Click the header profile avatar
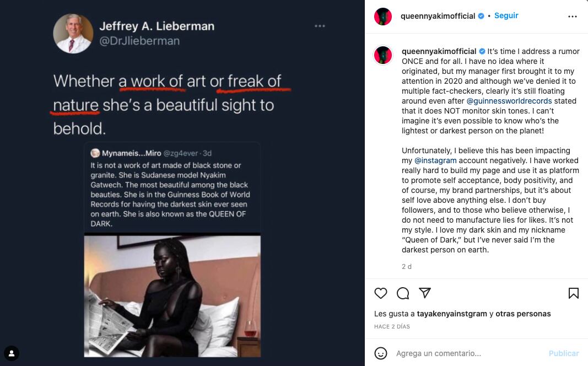Image resolution: width=588 pixels, height=366 pixels. point(383,17)
